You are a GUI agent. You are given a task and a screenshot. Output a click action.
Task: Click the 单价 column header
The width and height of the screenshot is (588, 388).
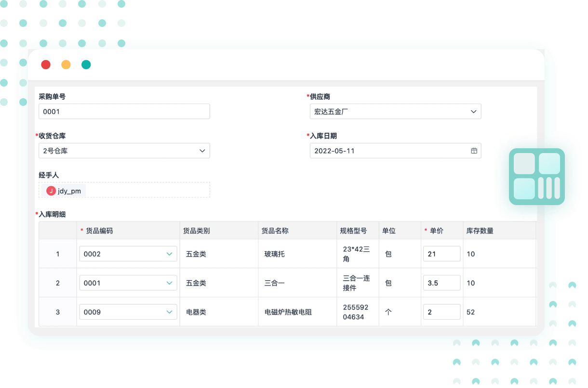(x=442, y=231)
